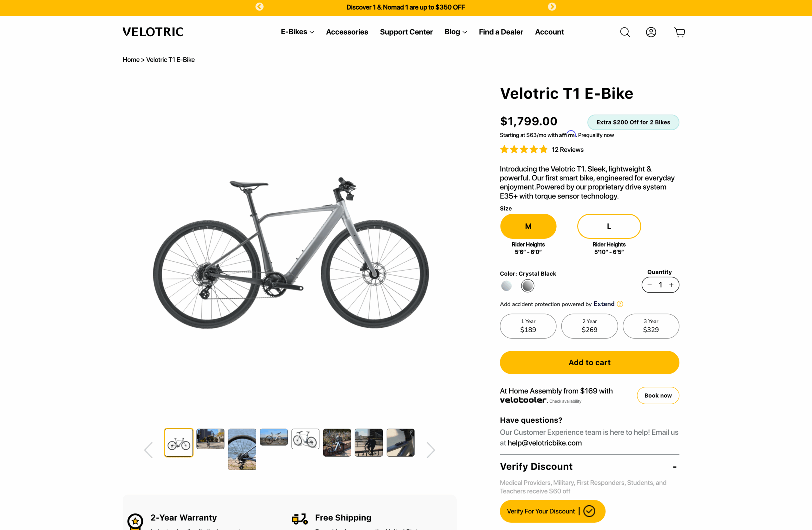
Task: Open the shopping cart icon
Action: click(679, 32)
